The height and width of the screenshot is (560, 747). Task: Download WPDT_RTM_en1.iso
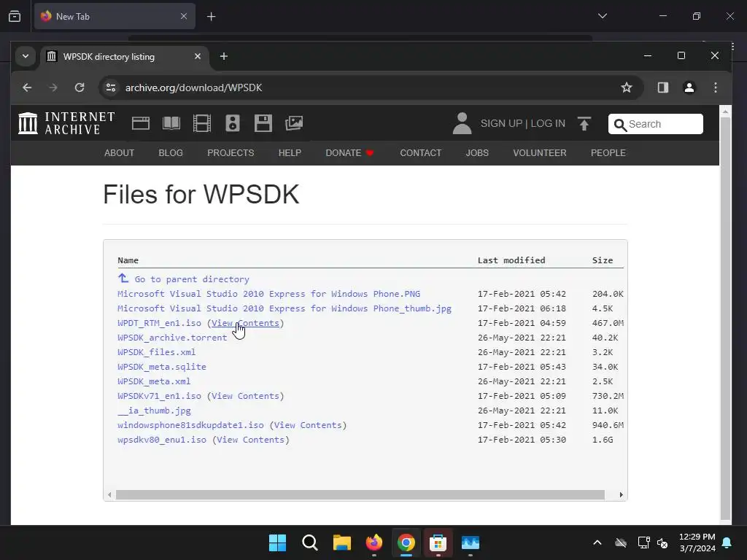pos(159,323)
